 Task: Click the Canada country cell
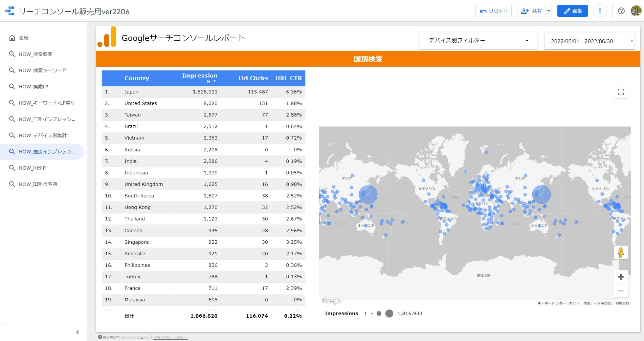133,231
